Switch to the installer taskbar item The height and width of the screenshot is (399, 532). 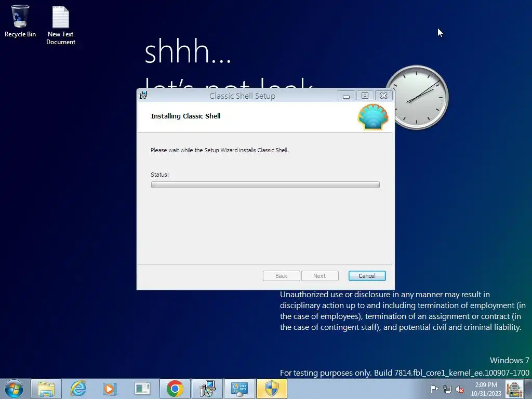tap(207, 389)
